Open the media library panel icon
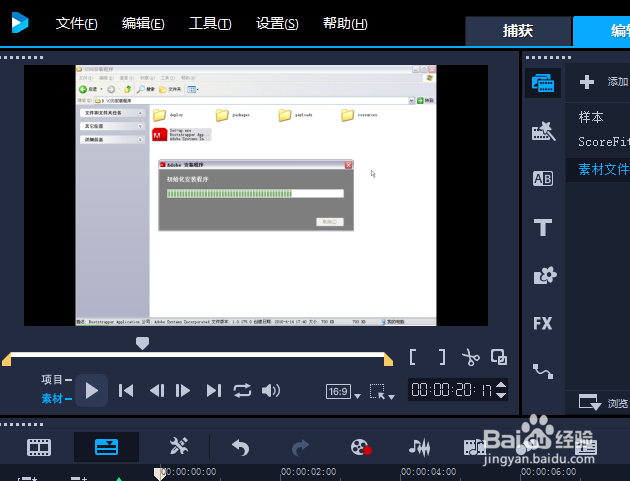The width and height of the screenshot is (630, 481). [x=543, y=83]
